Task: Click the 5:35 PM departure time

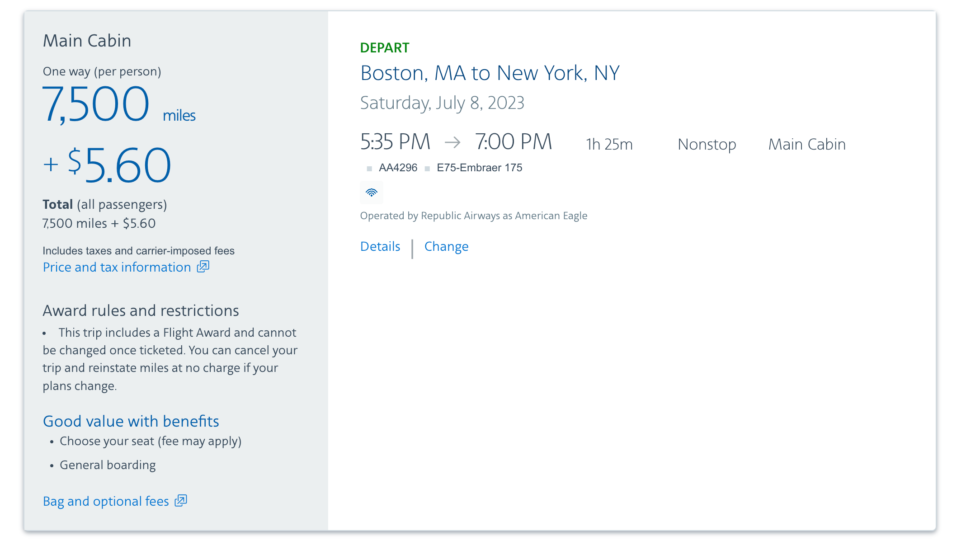Action: [395, 142]
